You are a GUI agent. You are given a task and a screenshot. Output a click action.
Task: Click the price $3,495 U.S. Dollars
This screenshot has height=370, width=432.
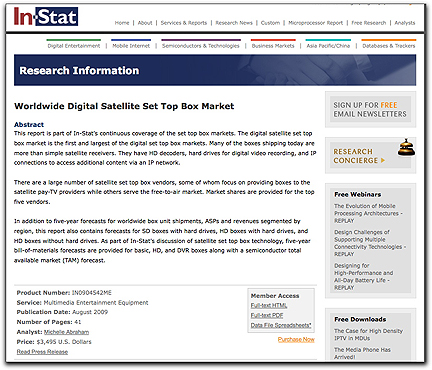64,342
